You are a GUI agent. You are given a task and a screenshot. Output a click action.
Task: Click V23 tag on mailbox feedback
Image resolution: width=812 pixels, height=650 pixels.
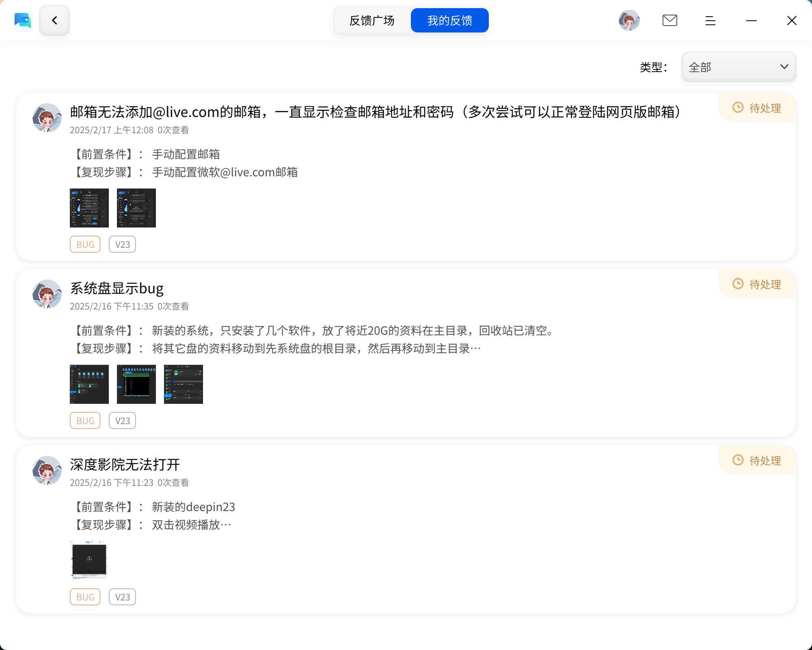coord(123,245)
